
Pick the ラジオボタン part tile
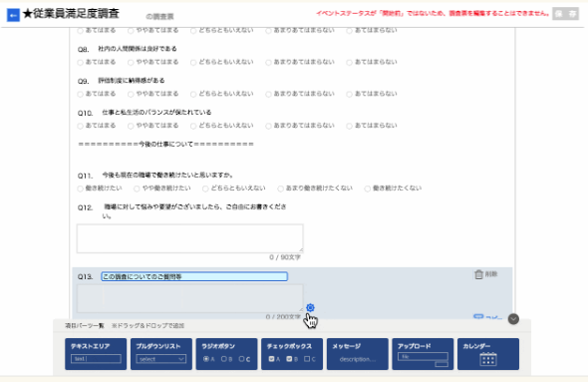coord(226,354)
